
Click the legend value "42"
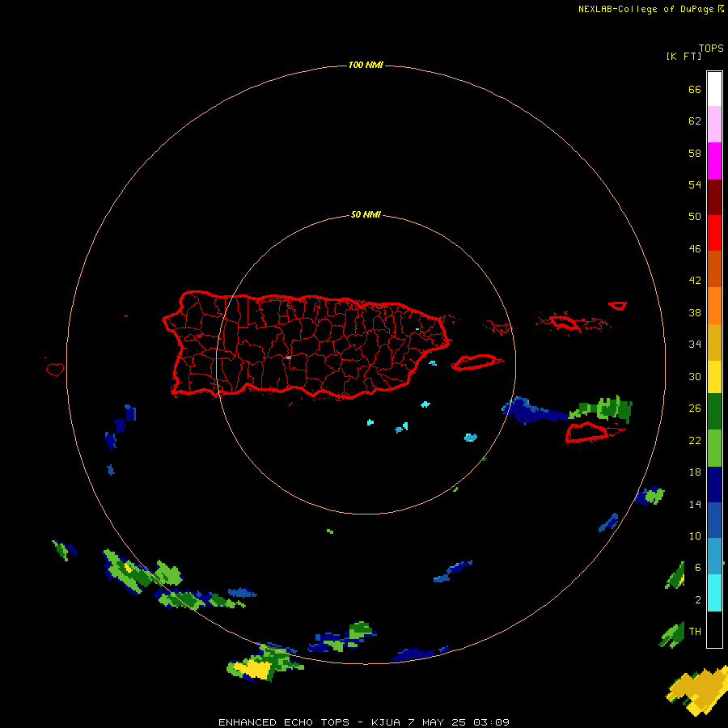tap(695, 281)
